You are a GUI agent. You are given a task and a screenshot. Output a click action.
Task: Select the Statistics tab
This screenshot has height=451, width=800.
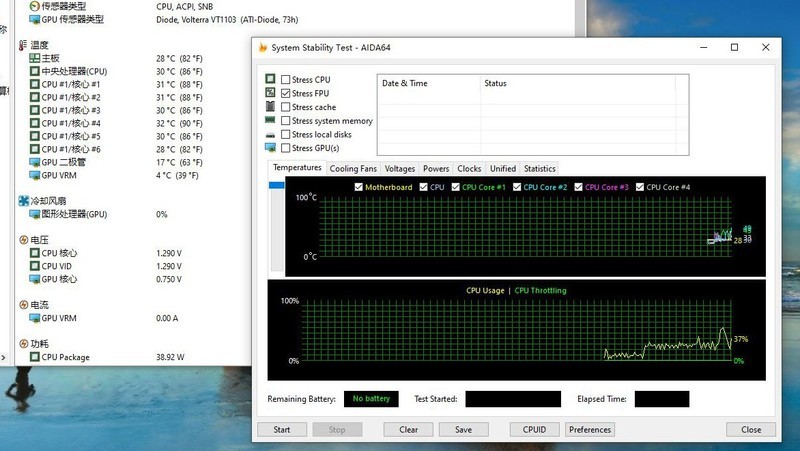540,169
